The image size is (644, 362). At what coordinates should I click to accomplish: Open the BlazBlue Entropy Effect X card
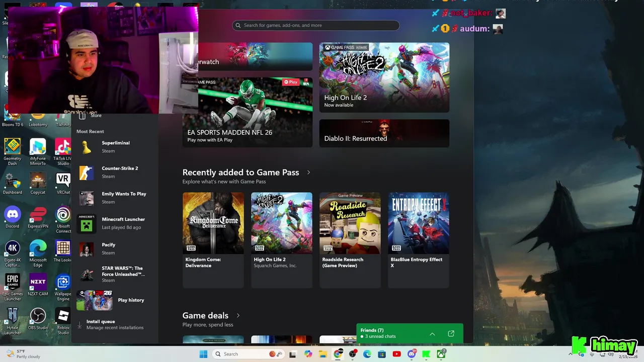(419, 240)
